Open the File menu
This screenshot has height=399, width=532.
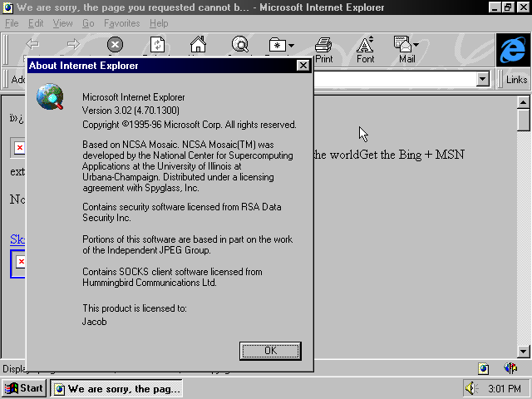[x=12, y=23]
